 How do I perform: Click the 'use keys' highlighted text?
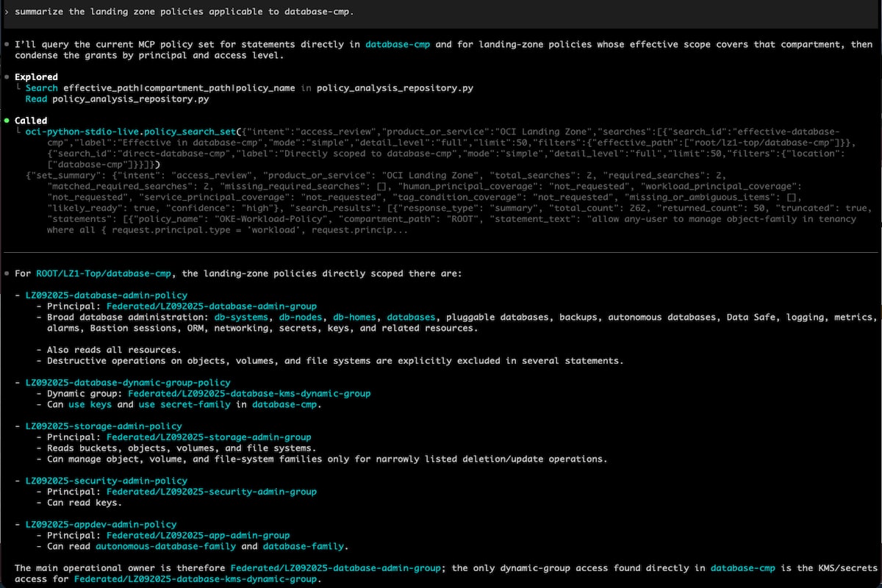(90, 405)
